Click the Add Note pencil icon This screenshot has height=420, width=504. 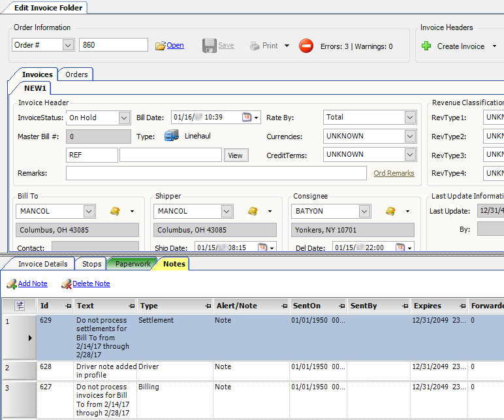[x=12, y=283]
